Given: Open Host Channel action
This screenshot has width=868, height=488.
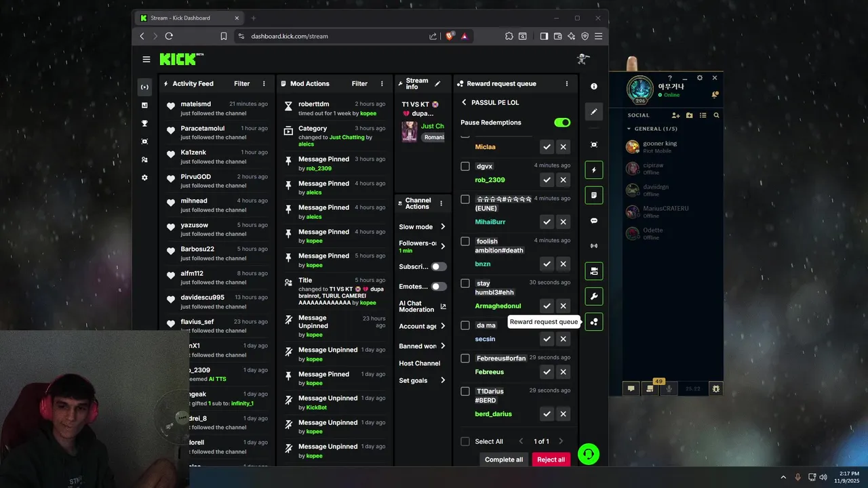Looking at the screenshot, I should (420, 363).
